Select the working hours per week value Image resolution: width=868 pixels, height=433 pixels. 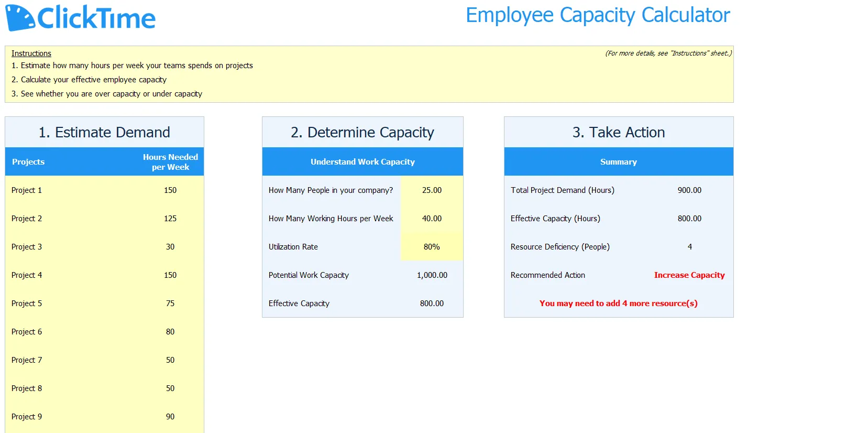432,219
